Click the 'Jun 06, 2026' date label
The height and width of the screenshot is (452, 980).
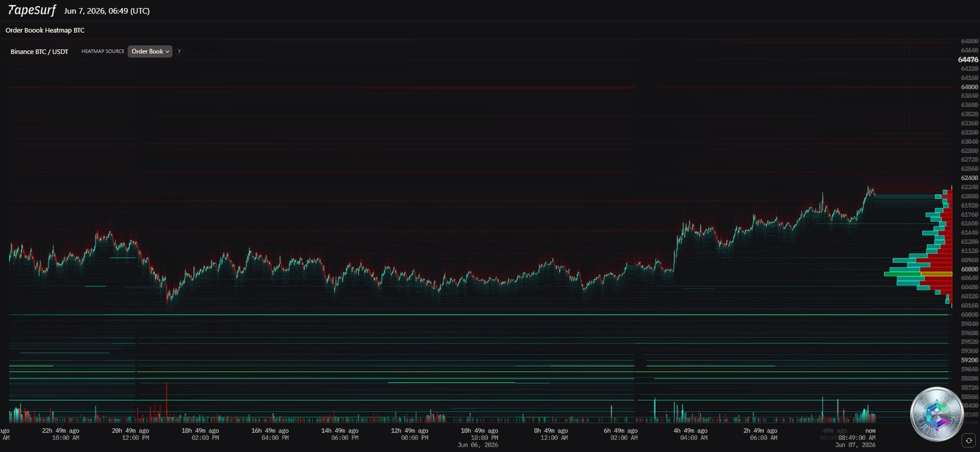[478, 445]
